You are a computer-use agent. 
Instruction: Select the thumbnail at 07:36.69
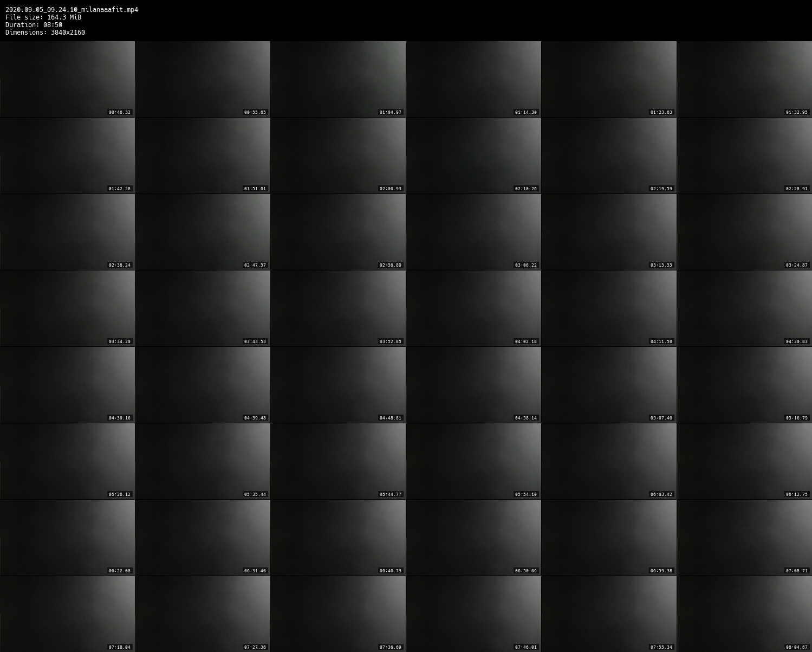tap(338, 614)
